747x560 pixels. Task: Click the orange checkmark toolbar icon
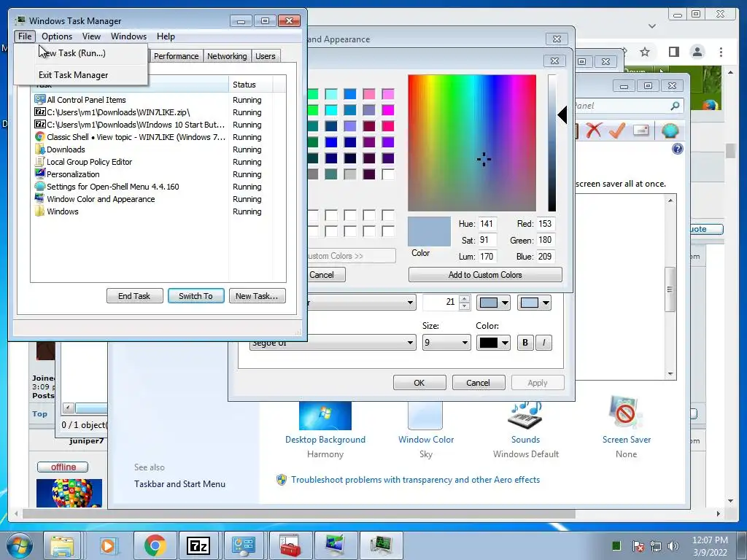click(x=617, y=130)
